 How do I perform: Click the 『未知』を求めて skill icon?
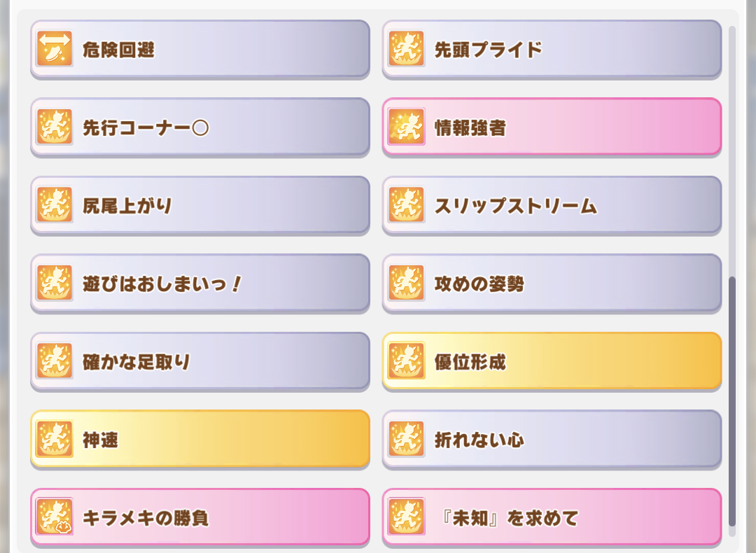click(x=407, y=517)
